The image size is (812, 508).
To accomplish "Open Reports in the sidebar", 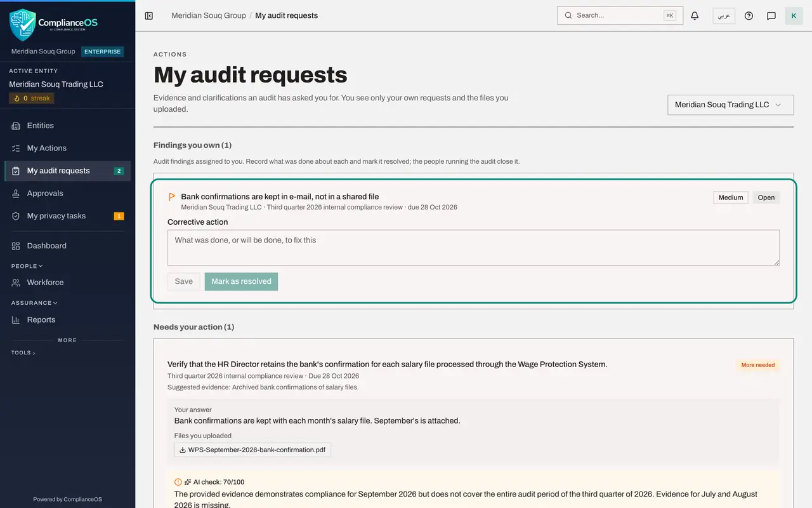I will tap(67, 320).
